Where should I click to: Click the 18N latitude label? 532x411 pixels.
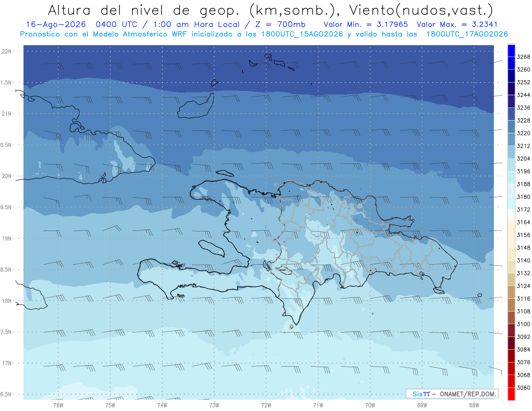[8, 301]
